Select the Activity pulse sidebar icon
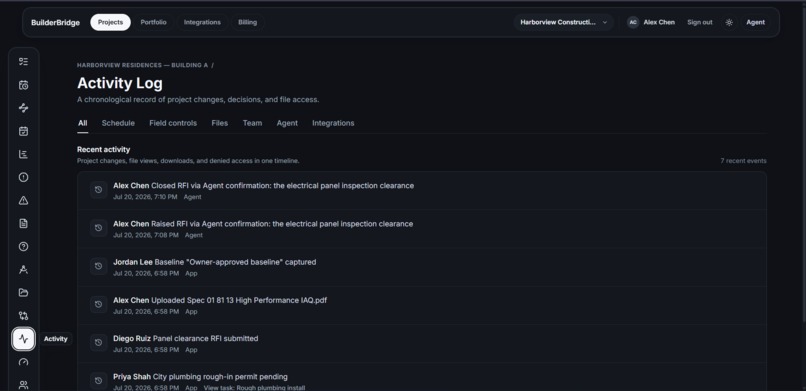This screenshot has height=391, width=806. tap(23, 339)
